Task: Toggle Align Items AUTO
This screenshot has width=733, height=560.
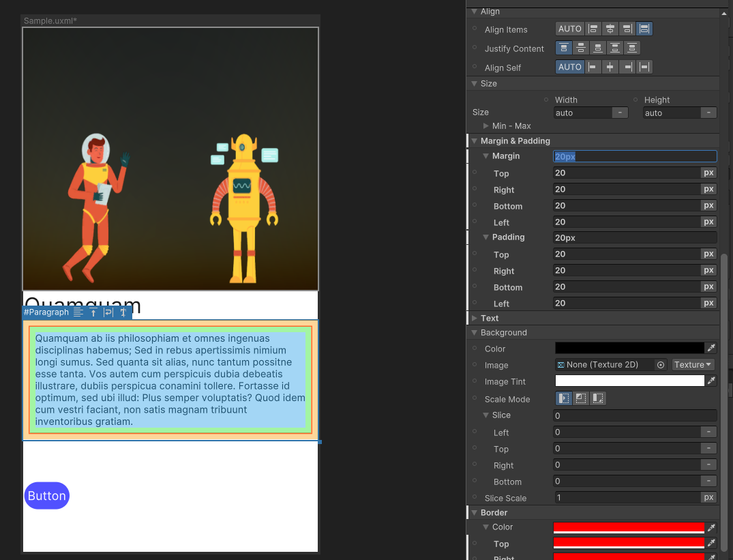Action: 570,29
